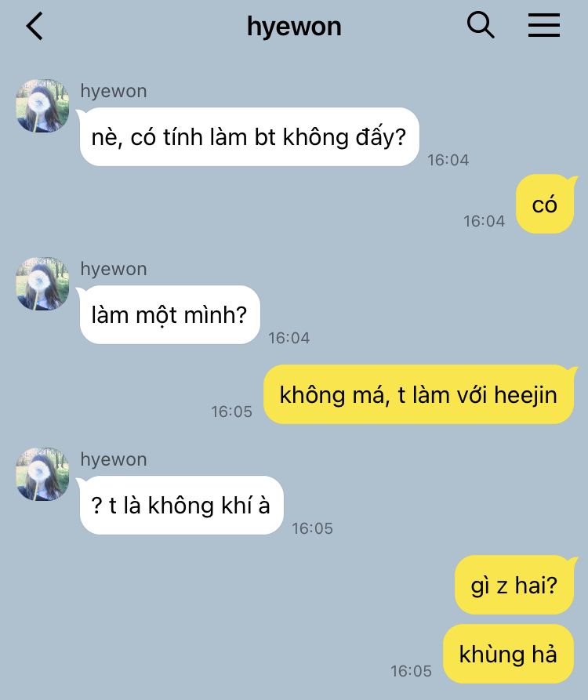Viewport: 588px width, 700px height.
Task: Tap hyewon's avatar beside 'làm một mình?'
Action: (x=42, y=284)
